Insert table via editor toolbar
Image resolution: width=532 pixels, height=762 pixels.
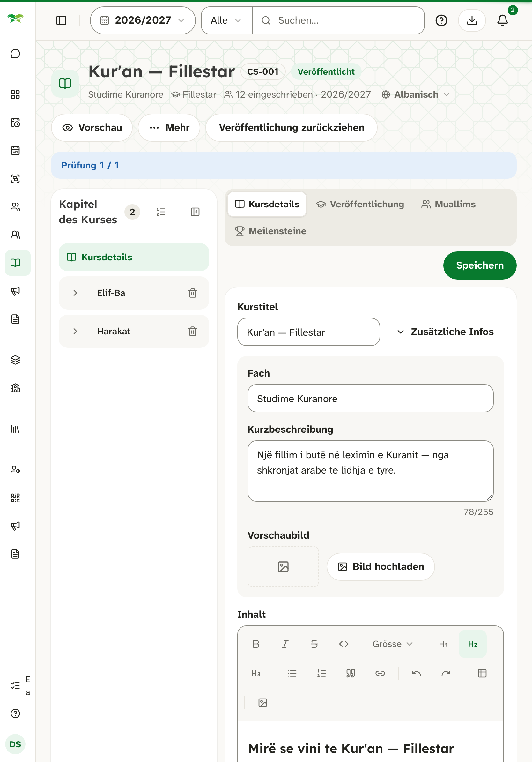click(x=482, y=673)
